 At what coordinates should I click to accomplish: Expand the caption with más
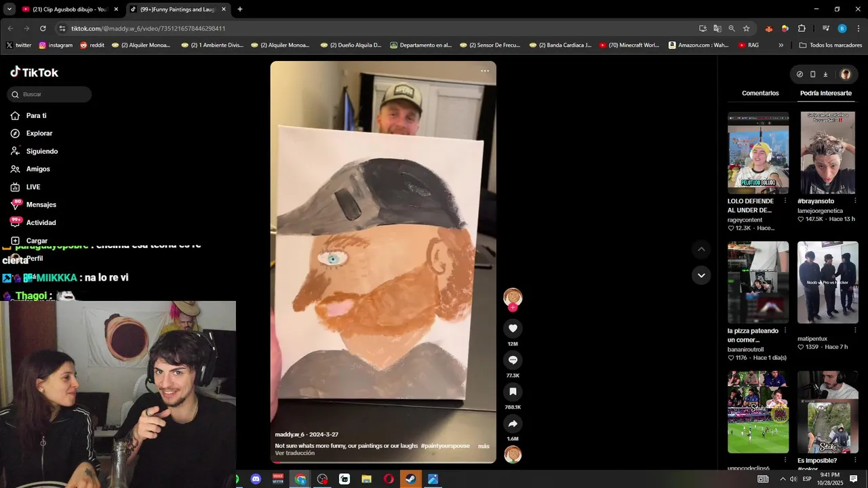[484, 446]
